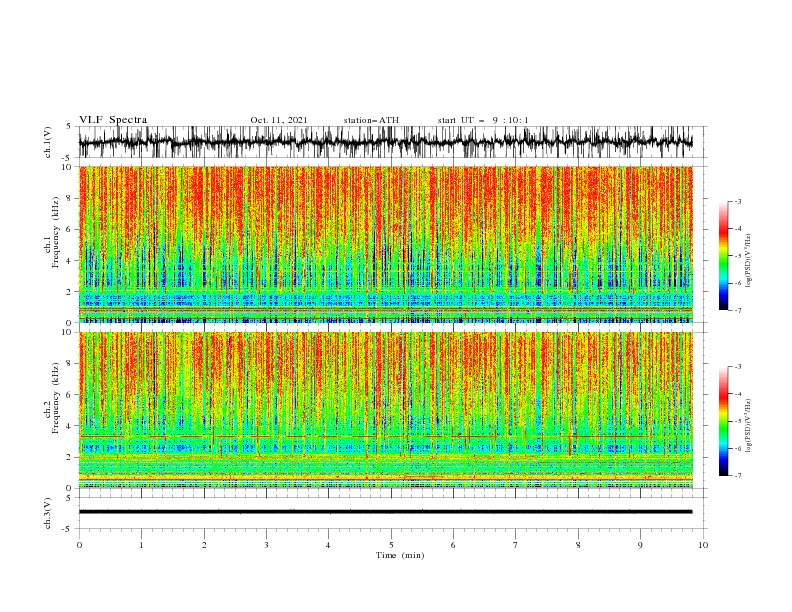
Task: Click time axis tick label '4'
Action: pyautogui.click(x=328, y=545)
